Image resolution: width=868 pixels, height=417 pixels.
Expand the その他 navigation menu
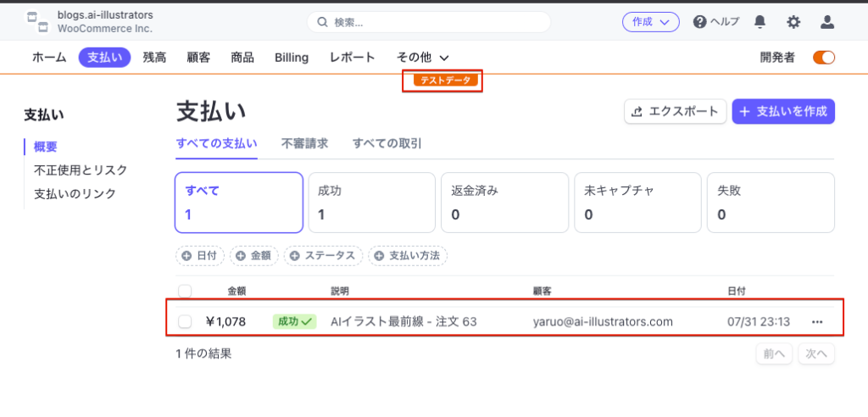(x=422, y=58)
